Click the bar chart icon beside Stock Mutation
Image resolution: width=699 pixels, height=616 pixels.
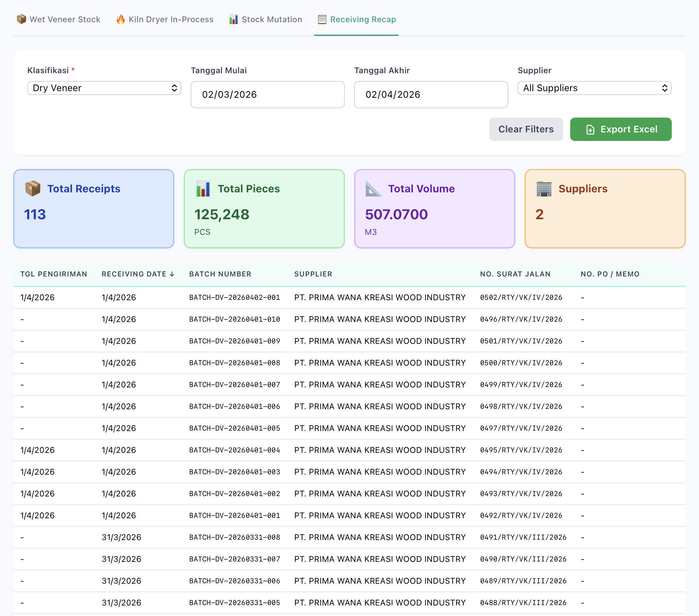234,19
